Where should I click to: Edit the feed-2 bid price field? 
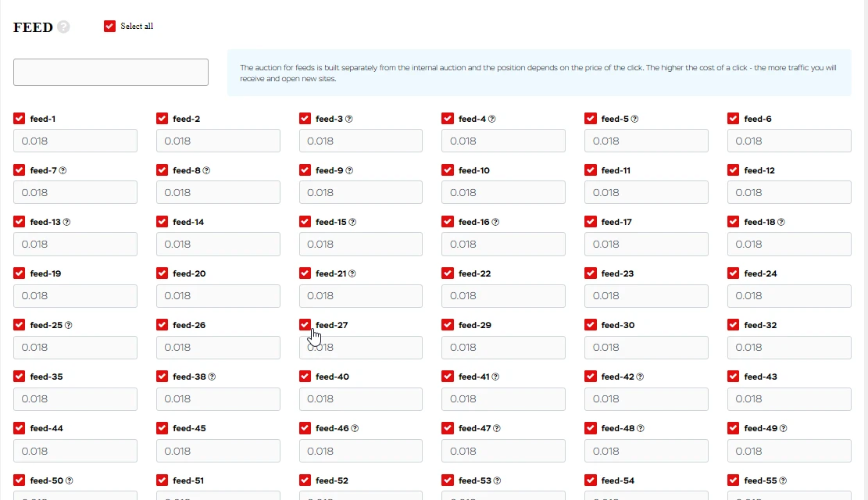point(218,141)
